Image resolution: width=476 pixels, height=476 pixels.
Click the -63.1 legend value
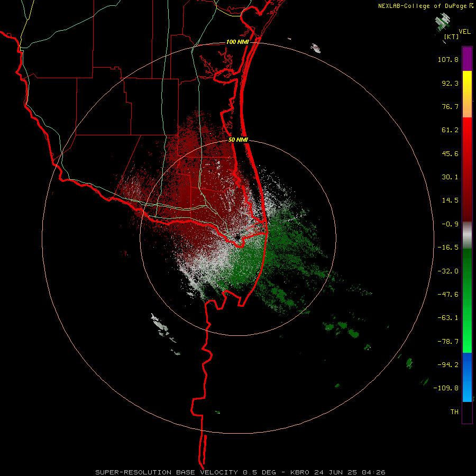[x=448, y=318]
